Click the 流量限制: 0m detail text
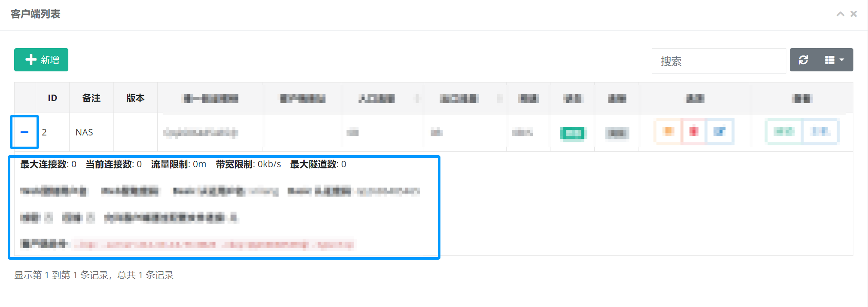Screen dimensions: 868x307 click(178, 164)
